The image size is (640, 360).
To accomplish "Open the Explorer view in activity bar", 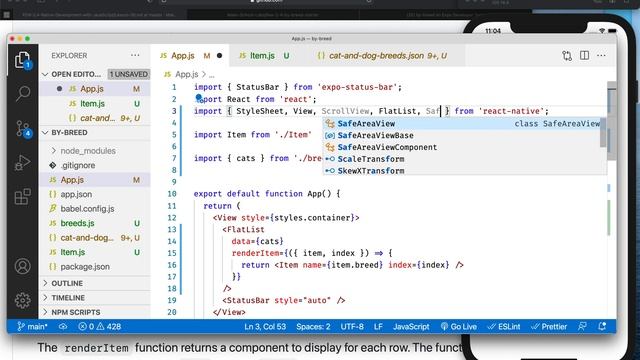I will tap(22, 60).
